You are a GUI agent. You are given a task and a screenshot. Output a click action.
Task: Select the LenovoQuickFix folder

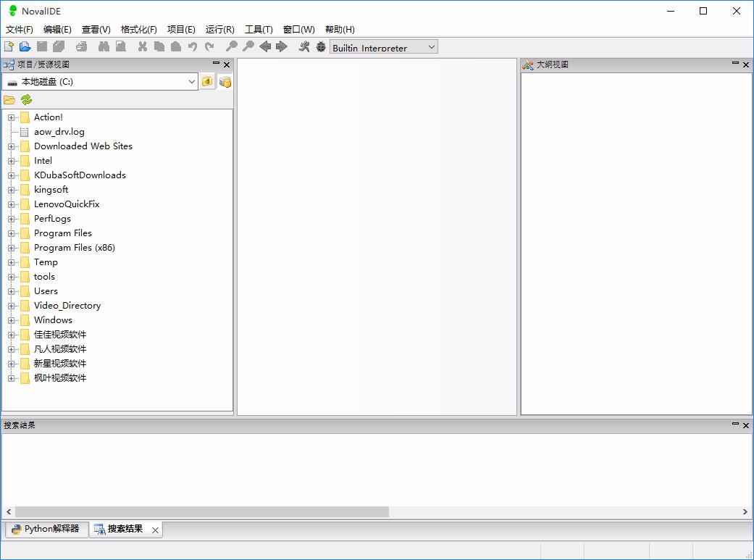pyautogui.click(x=67, y=204)
